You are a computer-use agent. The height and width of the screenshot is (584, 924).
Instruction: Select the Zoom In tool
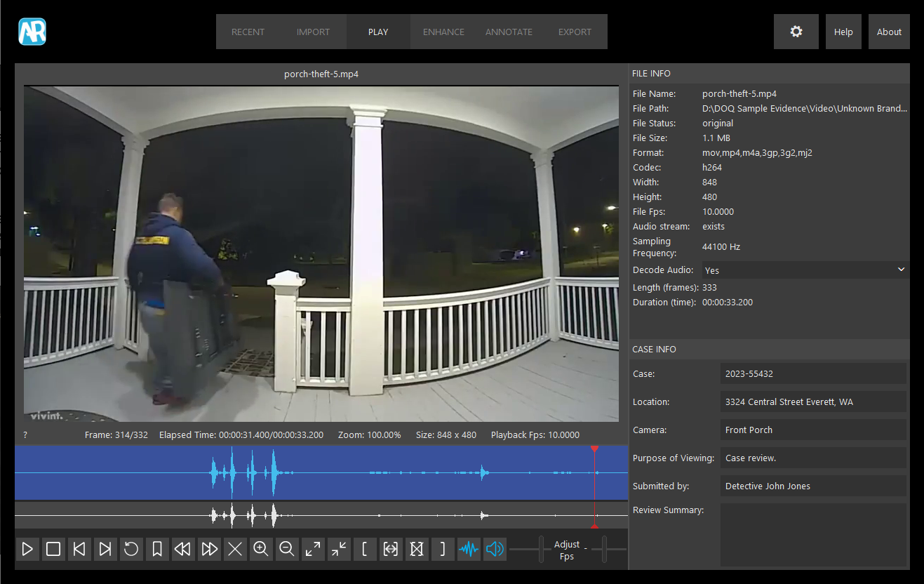tap(261, 549)
